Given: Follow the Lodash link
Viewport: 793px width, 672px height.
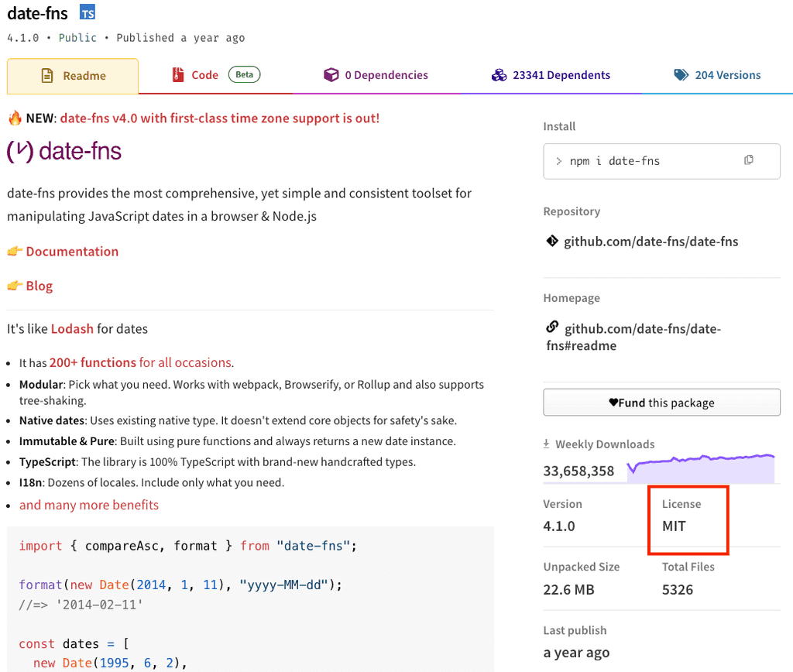Looking at the screenshot, I should (72, 329).
